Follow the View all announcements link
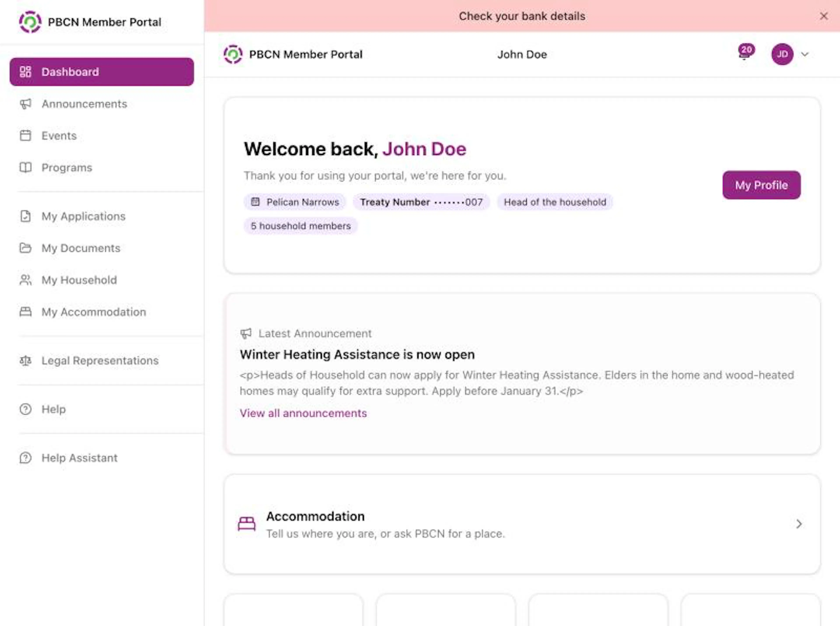Screen dimensions: 840x626 tap(303, 413)
